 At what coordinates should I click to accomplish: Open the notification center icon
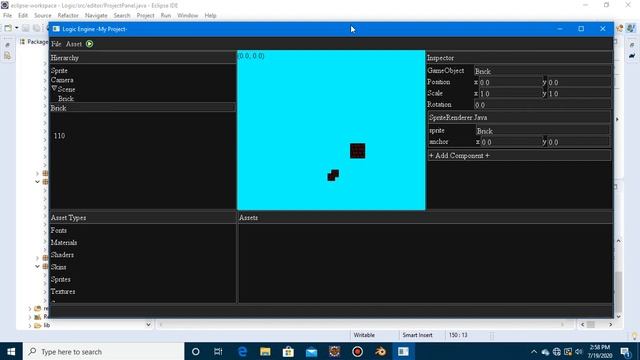625,352
